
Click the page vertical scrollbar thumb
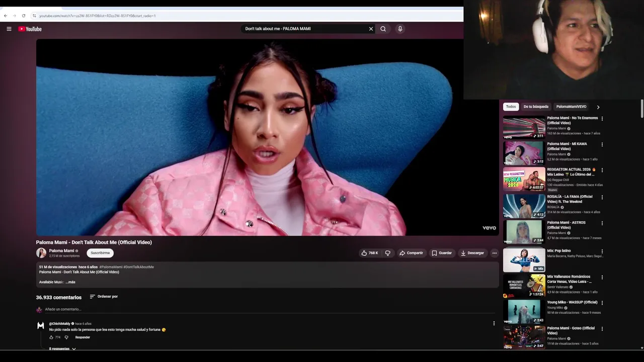click(641, 109)
